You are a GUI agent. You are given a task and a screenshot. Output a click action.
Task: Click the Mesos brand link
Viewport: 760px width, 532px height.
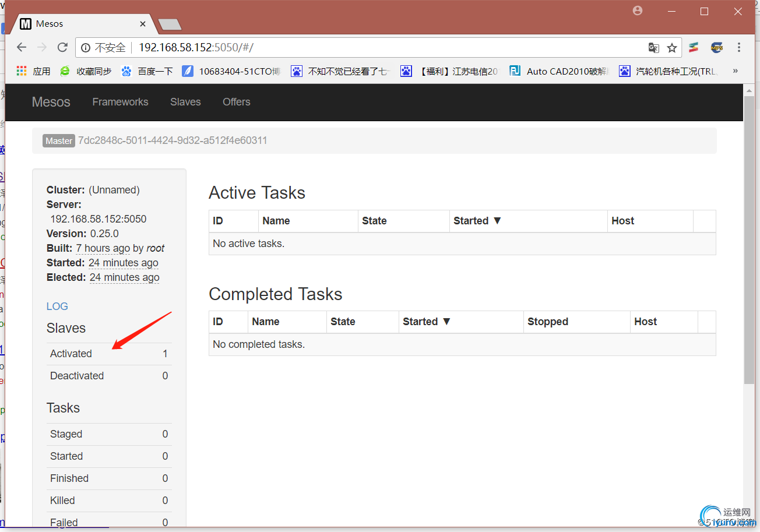(x=51, y=102)
